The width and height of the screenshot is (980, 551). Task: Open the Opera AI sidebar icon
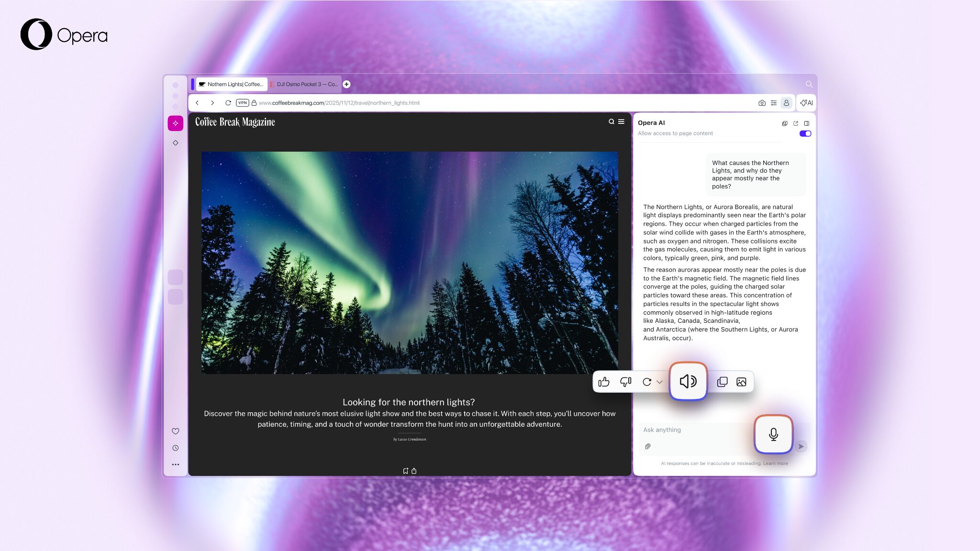tap(176, 123)
